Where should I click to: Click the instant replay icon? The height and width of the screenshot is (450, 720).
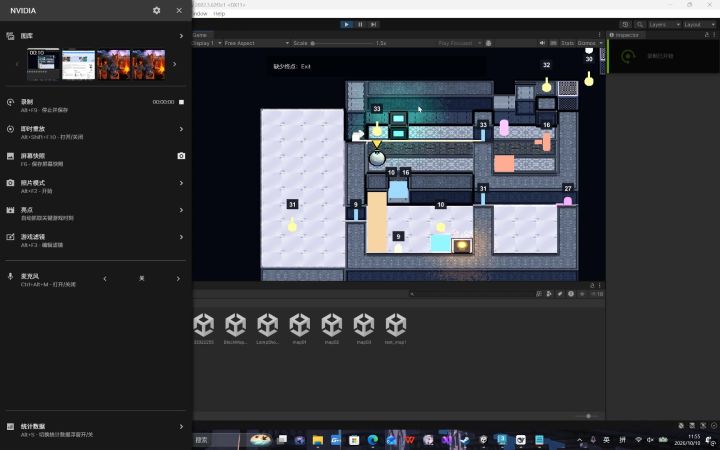[10, 129]
